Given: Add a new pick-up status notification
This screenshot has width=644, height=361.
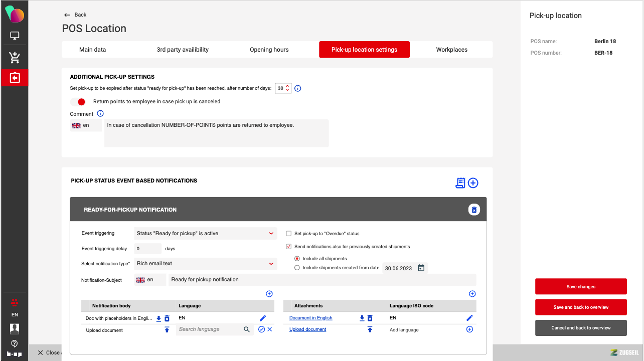Looking at the screenshot, I should 473,183.
